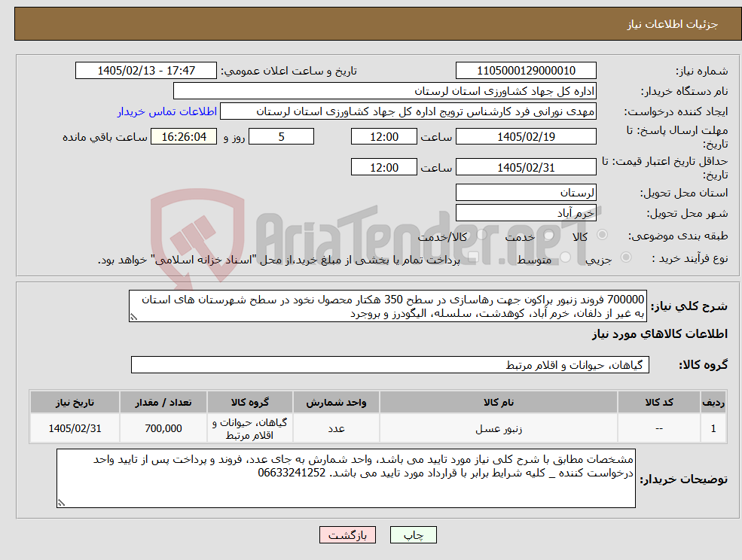Viewport: 742px width, 560px height.
Task: Click the resize handle of buyer notes box
Action: tap(61, 504)
